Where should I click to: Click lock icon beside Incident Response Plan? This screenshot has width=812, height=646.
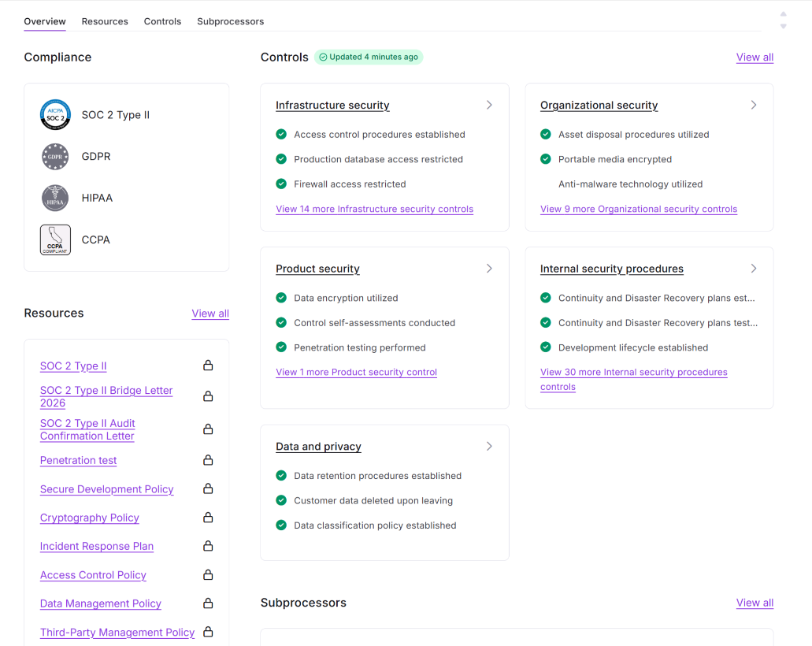click(x=208, y=546)
